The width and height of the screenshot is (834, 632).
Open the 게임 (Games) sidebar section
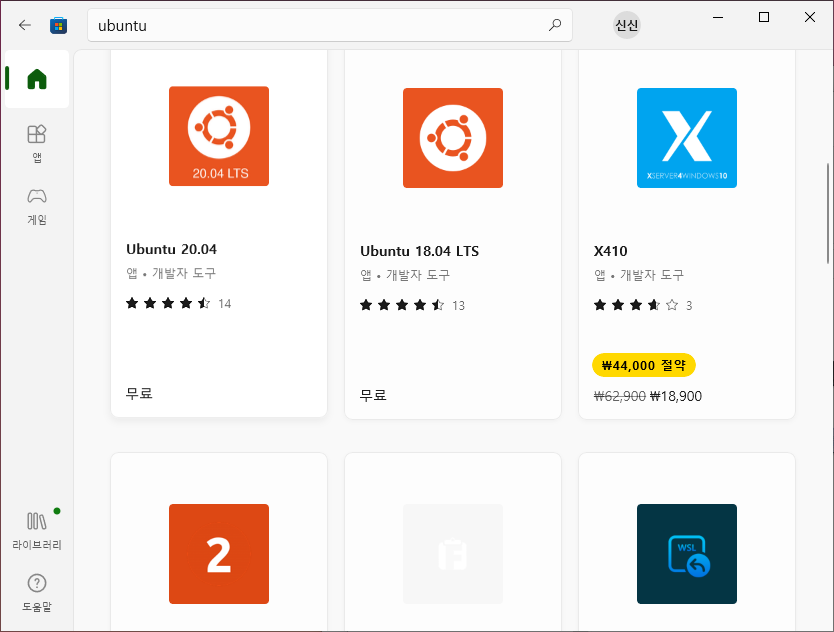click(x=37, y=206)
